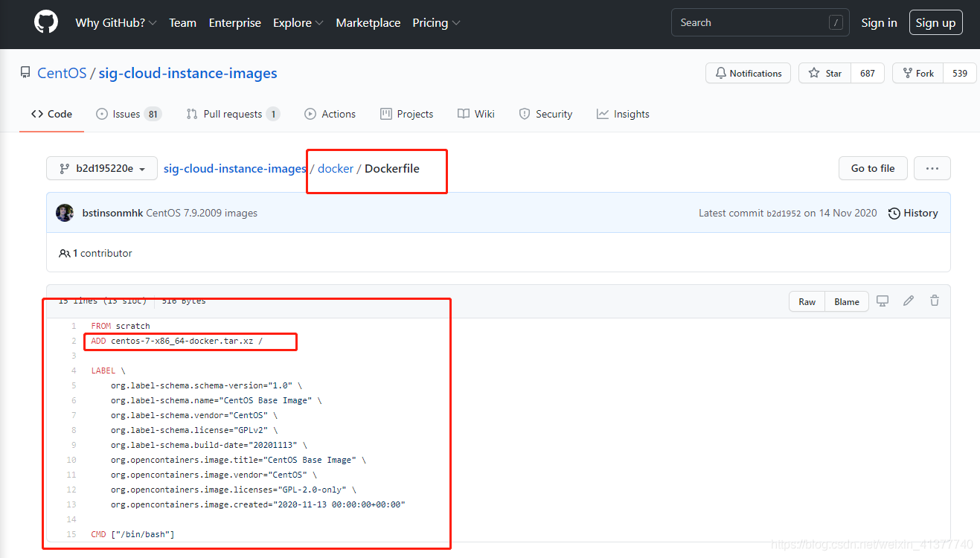
Task: Open the Insights tab
Action: tap(623, 114)
